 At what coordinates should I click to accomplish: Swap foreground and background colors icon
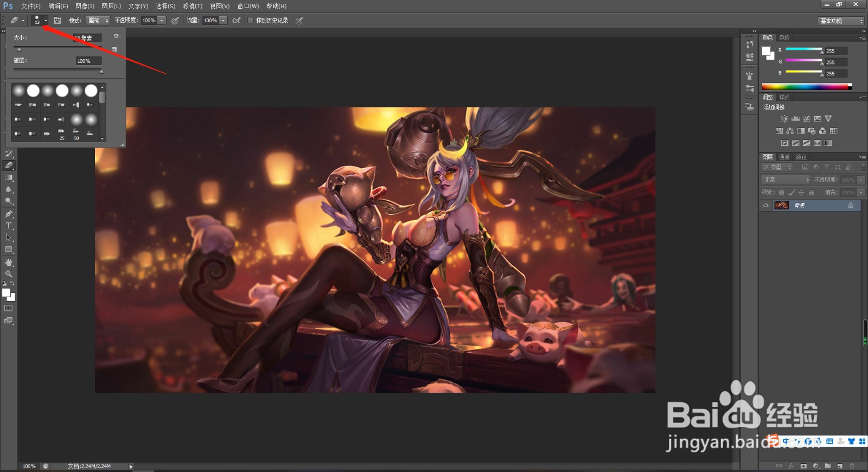[12, 283]
